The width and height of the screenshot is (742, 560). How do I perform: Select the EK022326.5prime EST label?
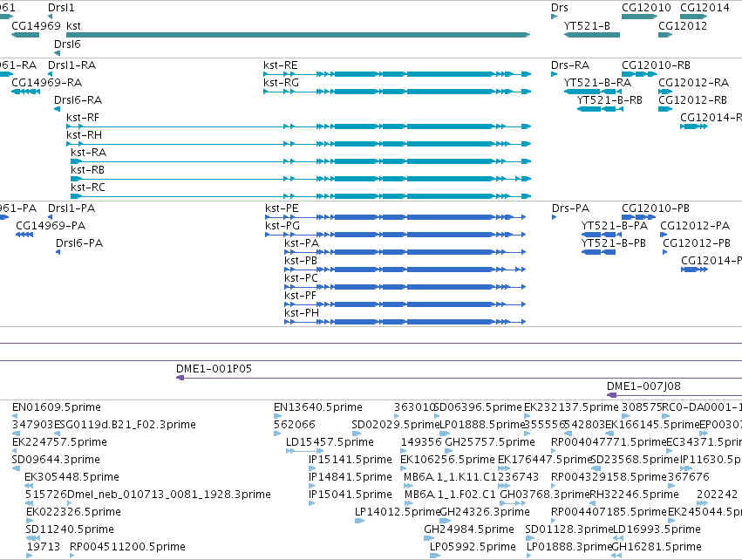pos(73,512)
